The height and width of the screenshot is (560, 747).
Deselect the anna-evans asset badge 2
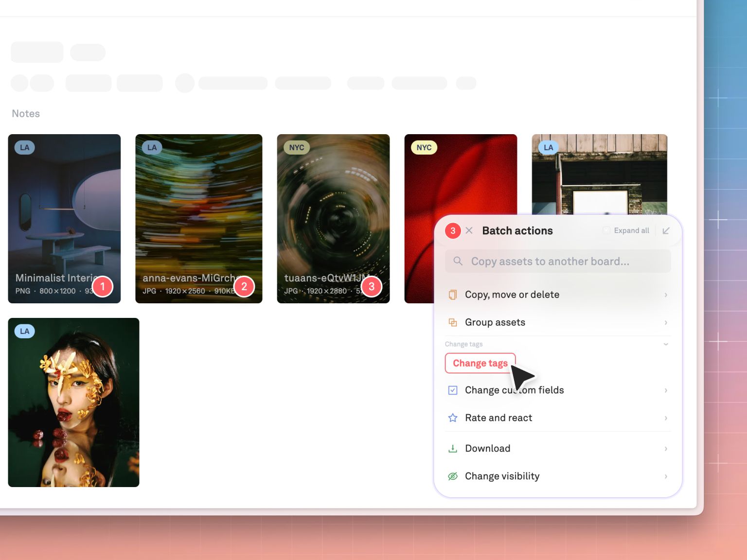click(x=244, y=287)
